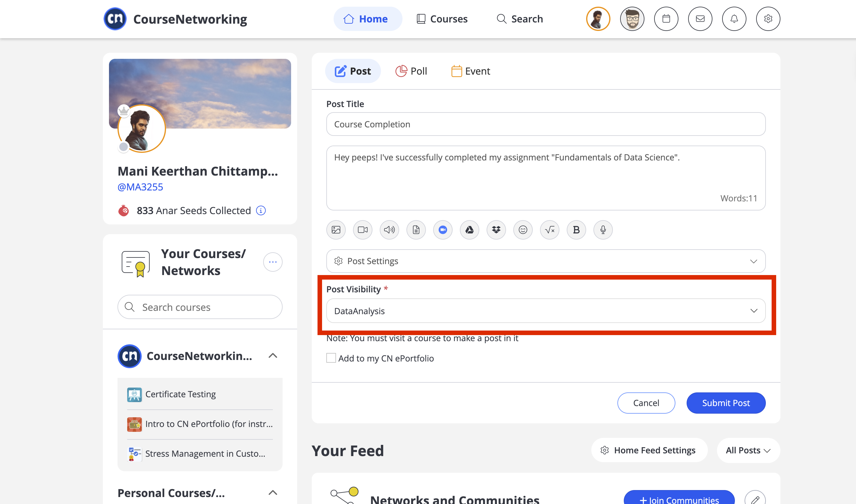Open Search in top navigation
This screenshot has width=856, height=504.
(x=520, y=19)
